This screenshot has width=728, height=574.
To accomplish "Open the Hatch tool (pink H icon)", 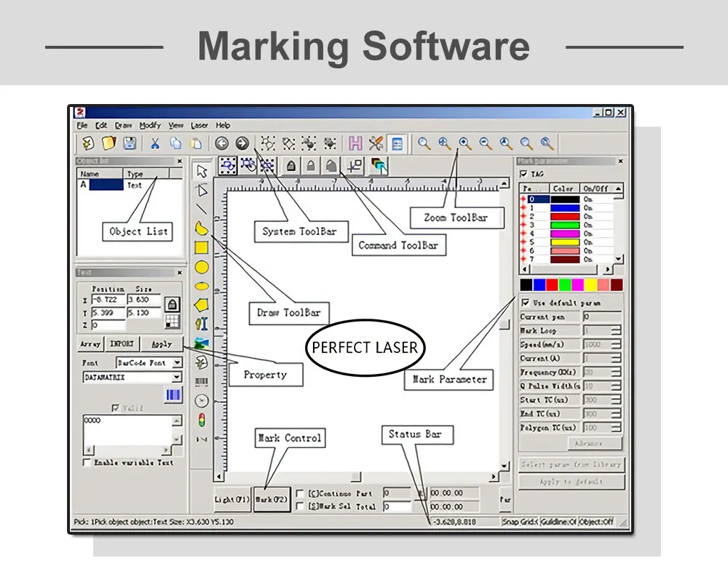I will (356, 143).
